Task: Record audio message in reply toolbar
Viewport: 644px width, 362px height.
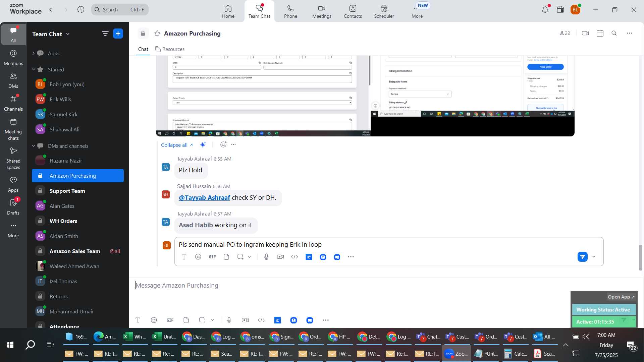Action: (x=266, y=257)
